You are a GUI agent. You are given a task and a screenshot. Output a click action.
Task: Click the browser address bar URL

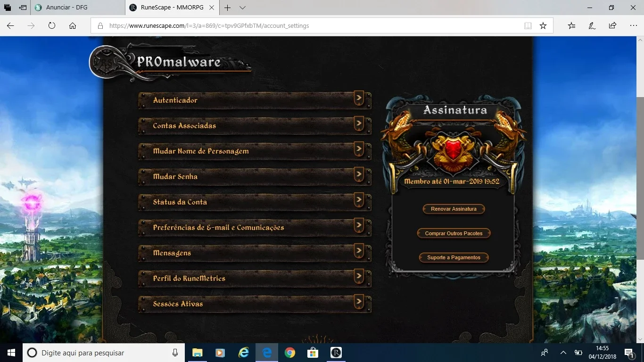click(x=209, y=26)
